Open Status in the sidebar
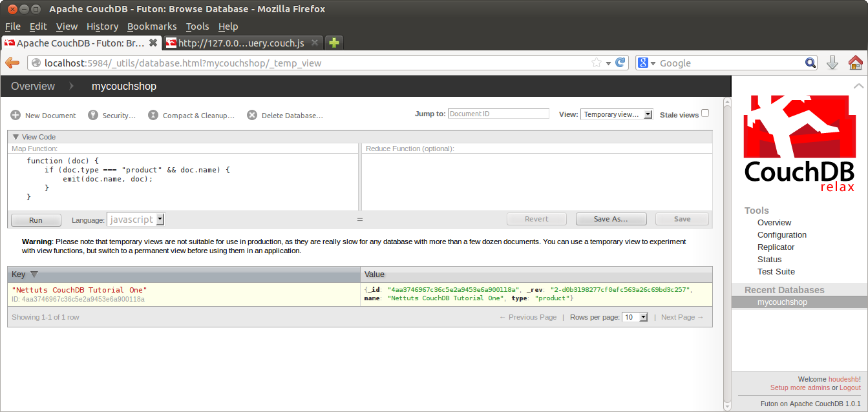 click(x=770, y=260)
